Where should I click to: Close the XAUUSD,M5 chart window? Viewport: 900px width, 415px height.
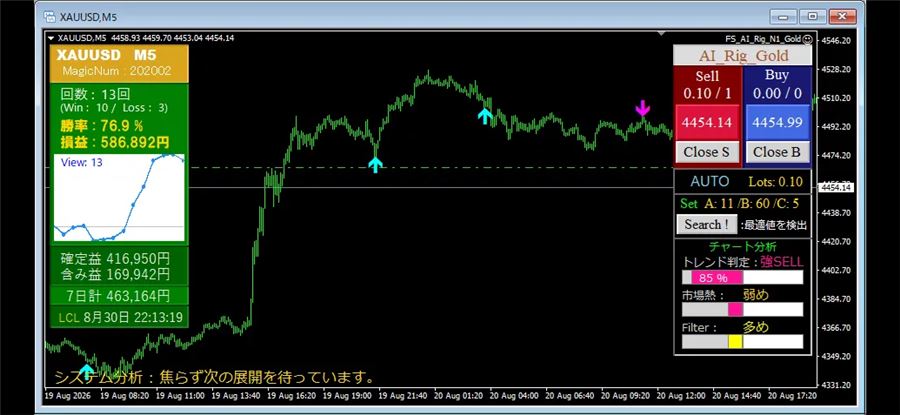[x=843, y=17]
